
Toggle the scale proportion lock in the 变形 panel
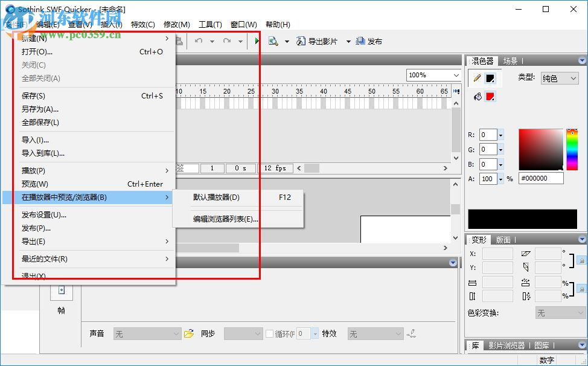581,288
